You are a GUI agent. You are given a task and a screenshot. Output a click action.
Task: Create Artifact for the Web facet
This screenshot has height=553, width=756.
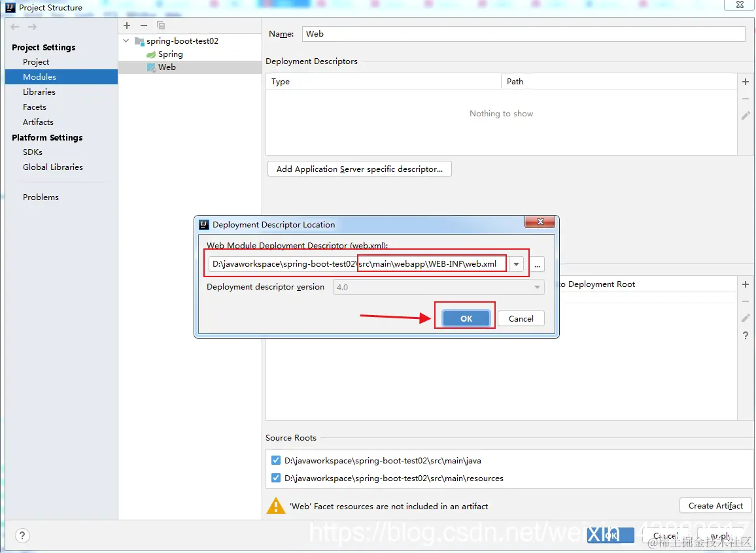tap(715, 506)
